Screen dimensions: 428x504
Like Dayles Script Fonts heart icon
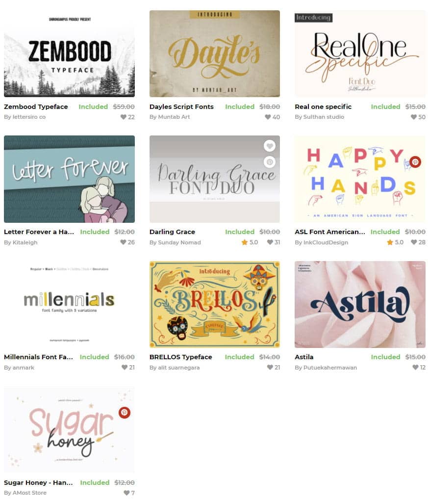[268, 117]
